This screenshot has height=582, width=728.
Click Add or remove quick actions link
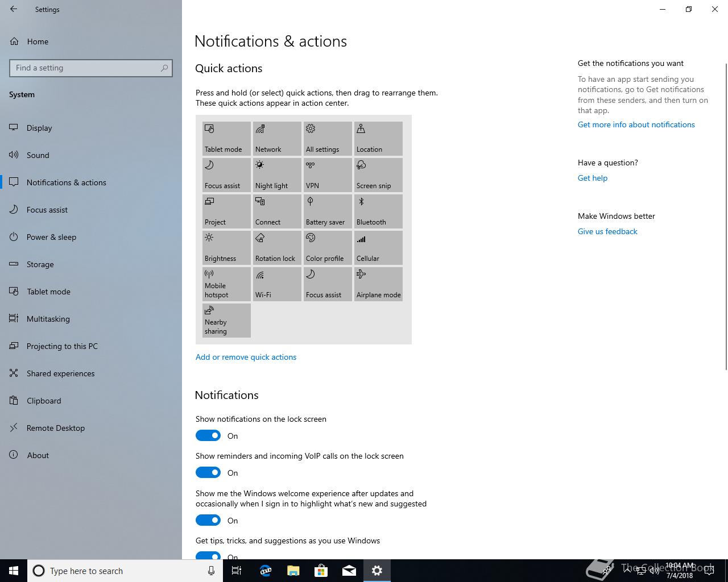tap(246, 357)
